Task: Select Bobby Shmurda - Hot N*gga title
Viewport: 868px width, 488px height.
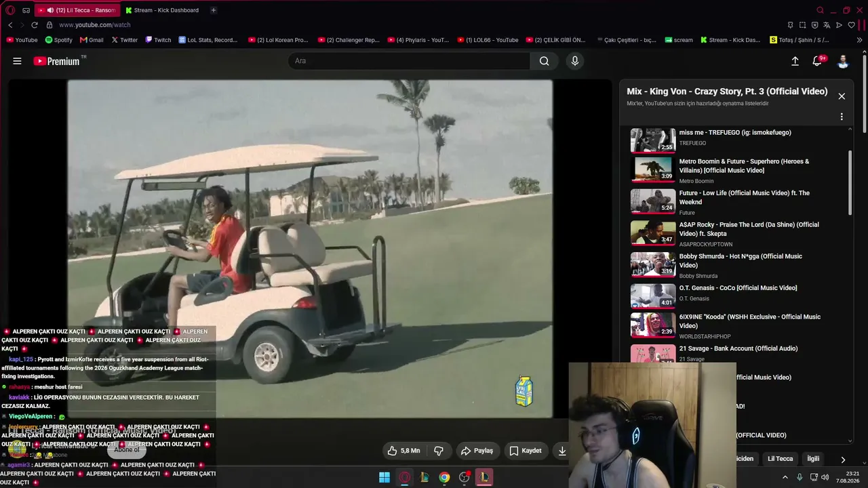Action: (741, 260)
